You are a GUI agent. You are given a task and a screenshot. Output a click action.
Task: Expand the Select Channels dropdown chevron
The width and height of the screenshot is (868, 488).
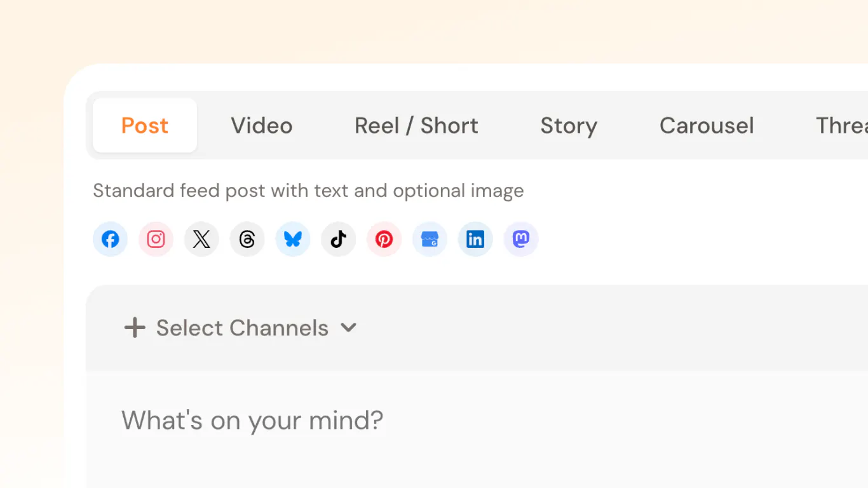(348, 328)
